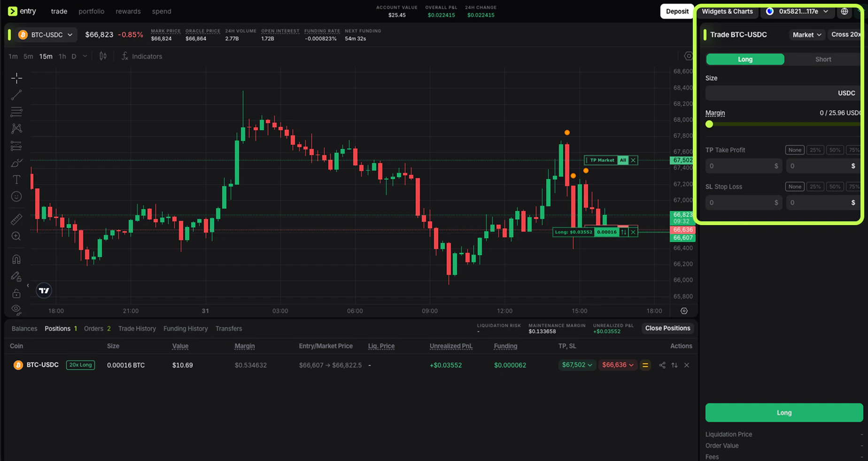This screenshot has height=461, width=868.
Task: Switch to the Trade History tab
Action: [137, 328]
